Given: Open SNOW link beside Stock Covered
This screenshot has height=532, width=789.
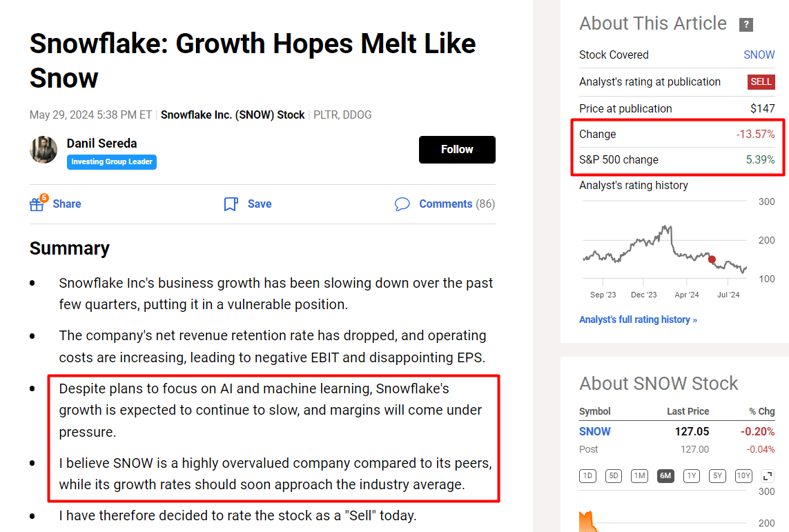Looking at the screenshot, I should (x=759, y=55).
